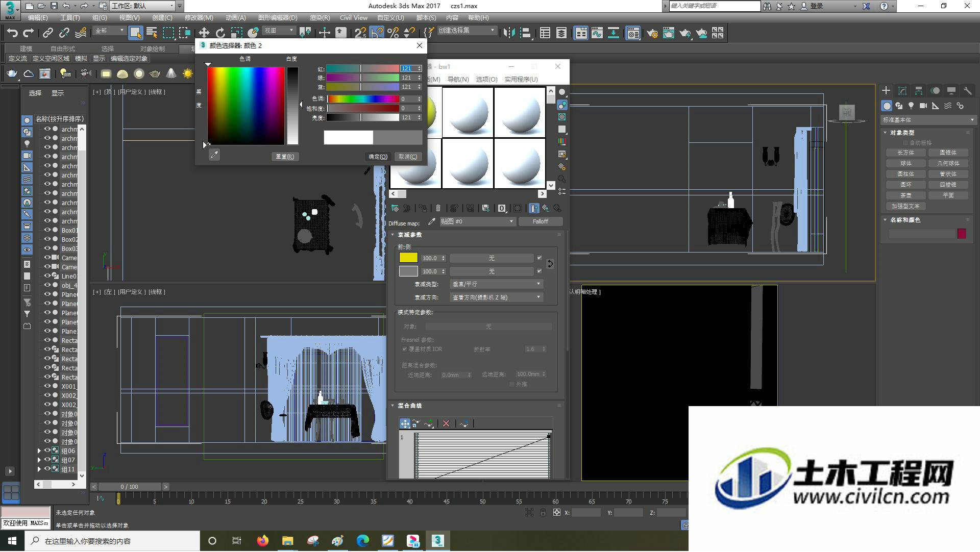Click the 红 value input field
Screen dimensions: 980x552
[x=408, y=68]
